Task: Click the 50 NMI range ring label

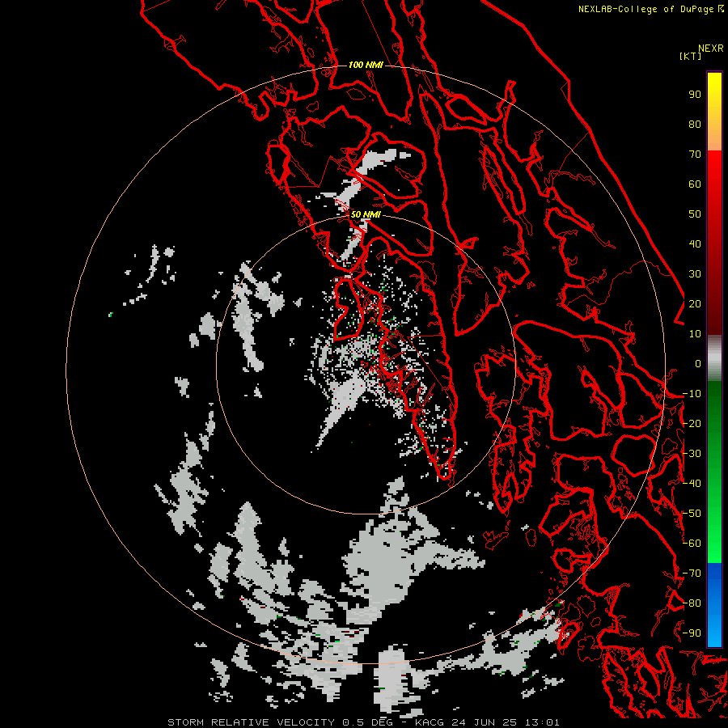Action: point(366,214)
